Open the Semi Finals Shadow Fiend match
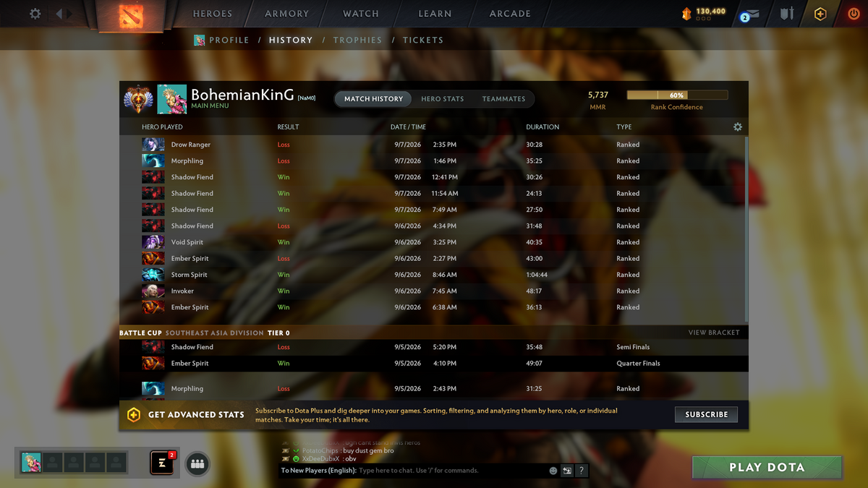Screen dimensions: 868x488 pyautogui.click(x=434, y=347)
